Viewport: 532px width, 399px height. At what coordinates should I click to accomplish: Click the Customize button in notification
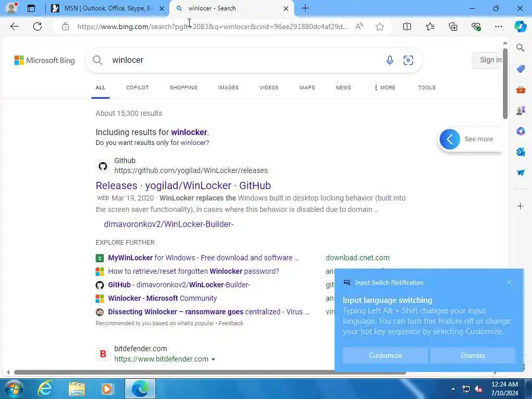click(x=385, y=355)
